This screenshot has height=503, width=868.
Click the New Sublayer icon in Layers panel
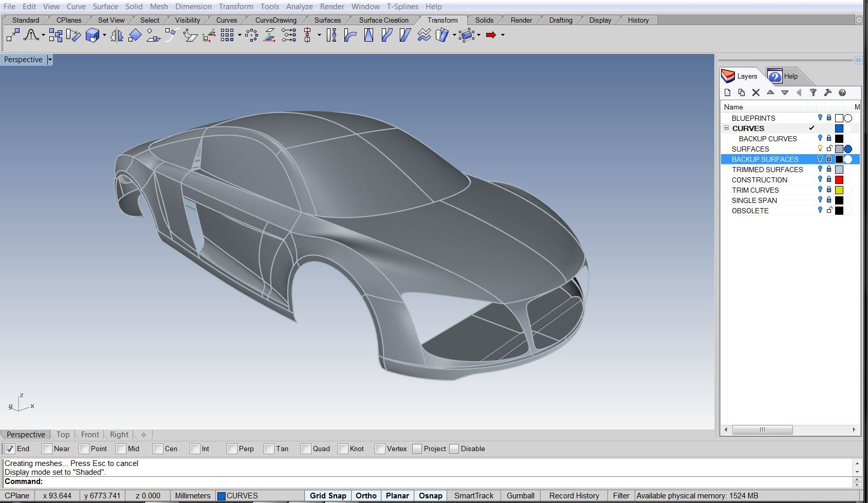tap(742, 92)
